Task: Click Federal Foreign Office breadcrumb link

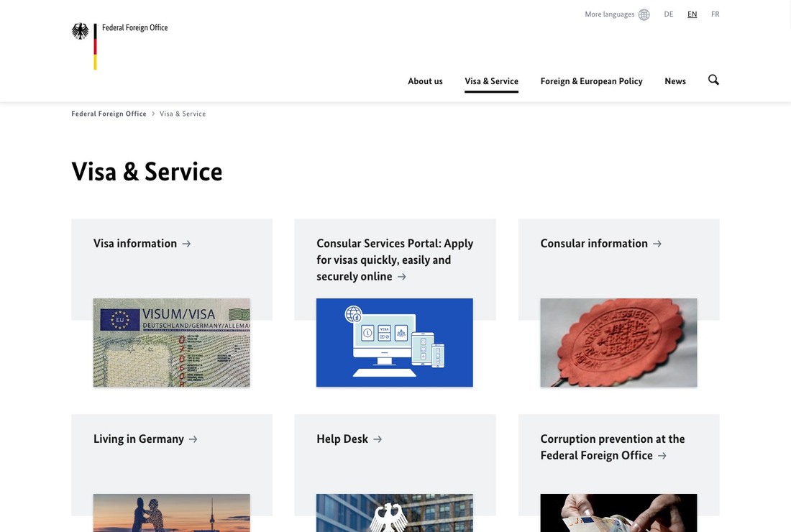Action: (x=109, y=114)
